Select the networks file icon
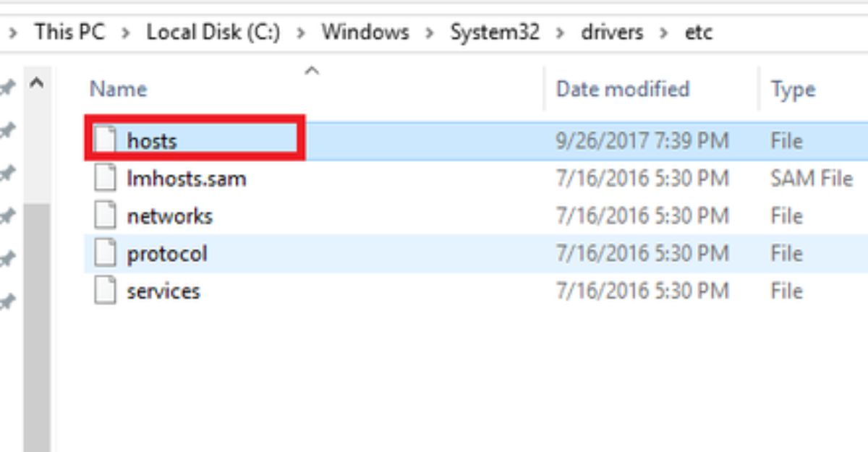Screen dimensions: 868x452 (x=106, y=216)
